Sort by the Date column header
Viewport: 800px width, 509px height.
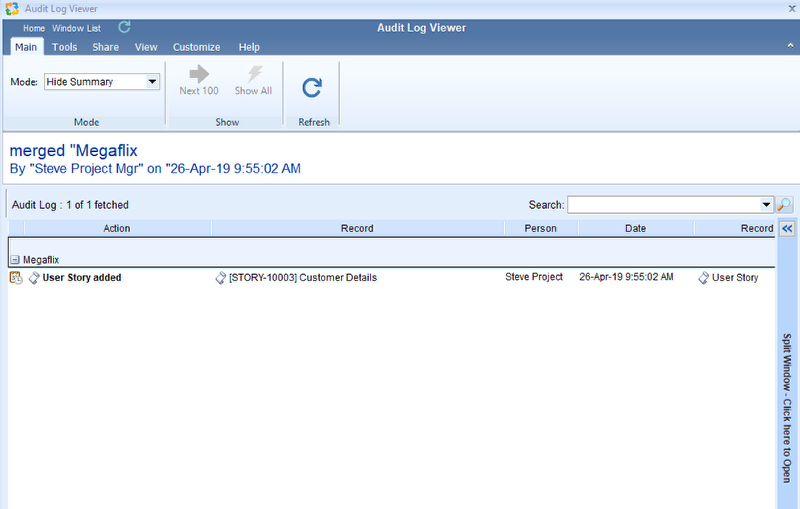(x=635, y=228)
